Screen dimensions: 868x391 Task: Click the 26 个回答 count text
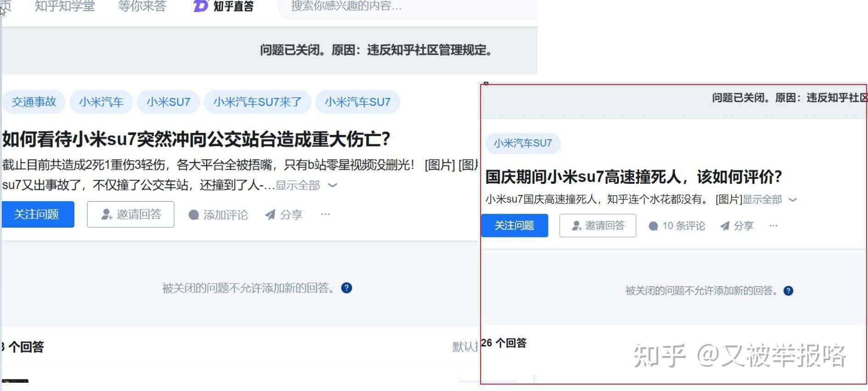click(x=504, y=343)
